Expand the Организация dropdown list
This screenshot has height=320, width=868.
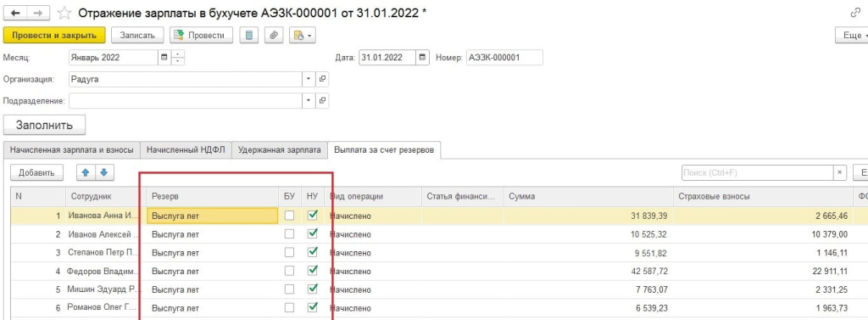pyautogui.click(x=309, y=79)
